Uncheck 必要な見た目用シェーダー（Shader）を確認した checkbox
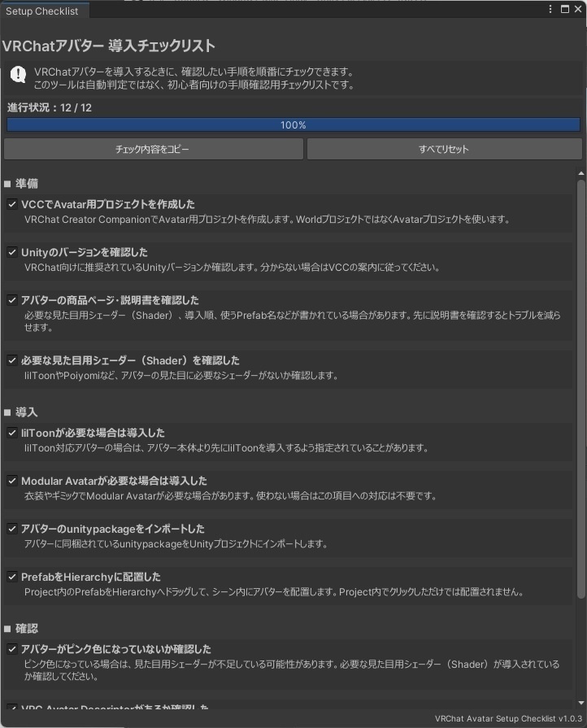Screen dimensions: 587x728 coord(12,360)
